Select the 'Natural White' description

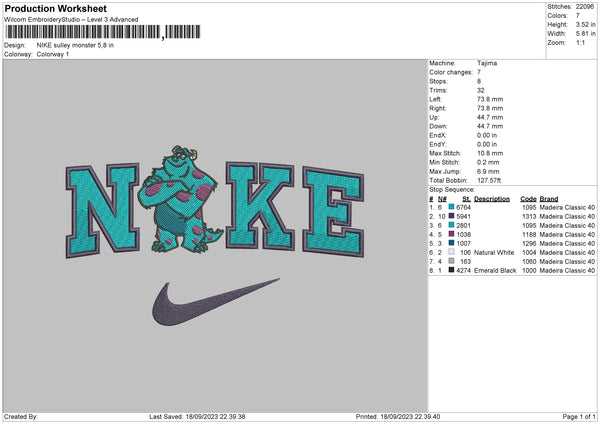click(494, 253)
